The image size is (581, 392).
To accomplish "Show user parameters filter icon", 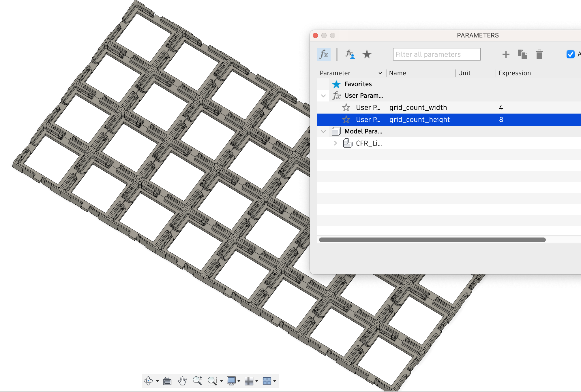I will (x=350, y=54).
